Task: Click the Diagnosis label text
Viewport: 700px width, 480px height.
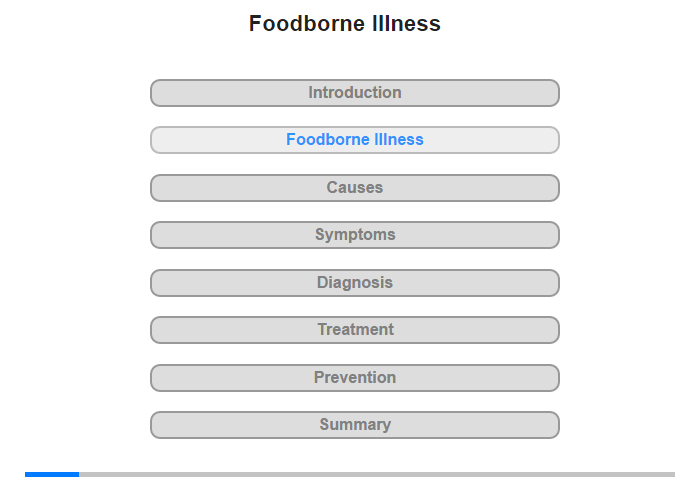Action: [x=355, y=283]
